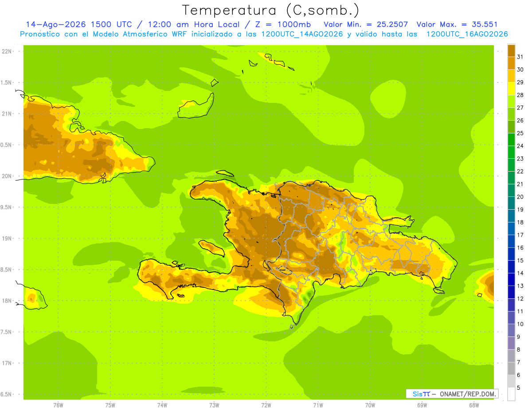532x411 pixels.
Task: Click the '68W' longitude axis label
Action: tap(474, 405)
